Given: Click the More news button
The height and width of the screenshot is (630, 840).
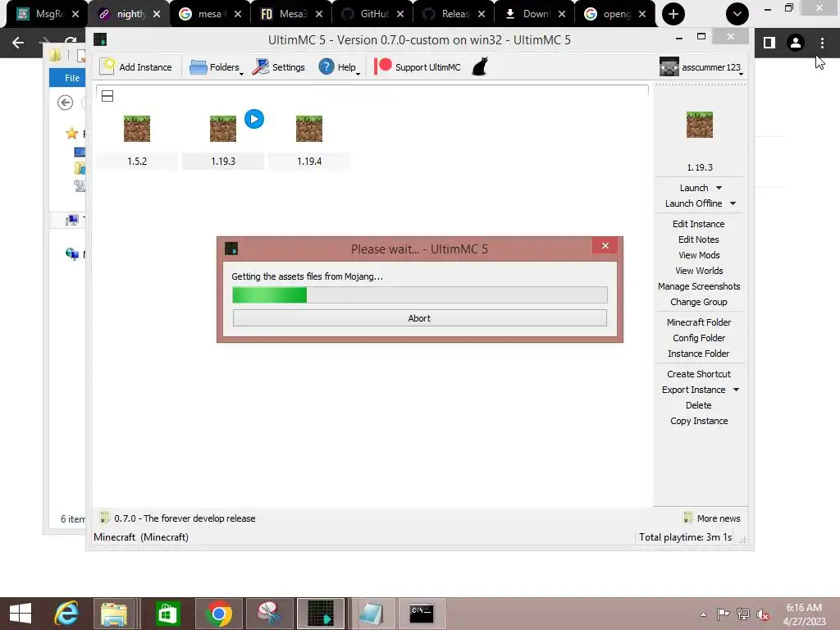Looking at the screenshot, I should coord(712,518).
